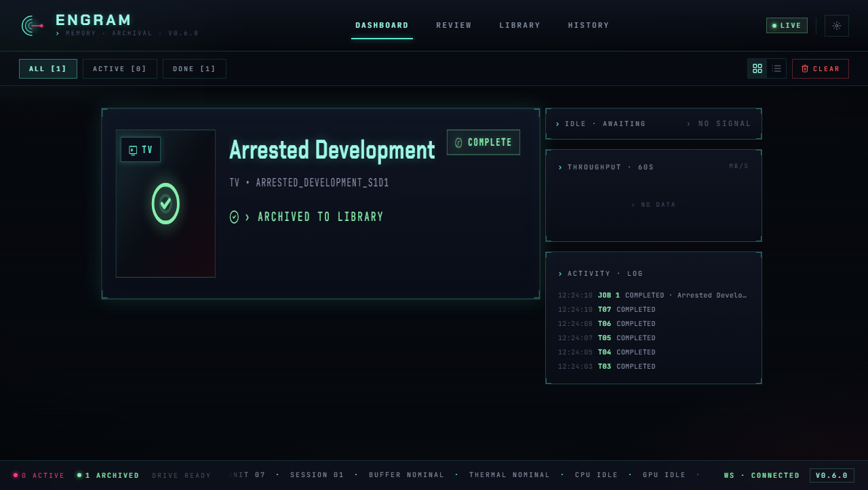Click the THROUGHPUT · 60S panel header
Viewport: 868px width, 490px height.
(606, 167)
